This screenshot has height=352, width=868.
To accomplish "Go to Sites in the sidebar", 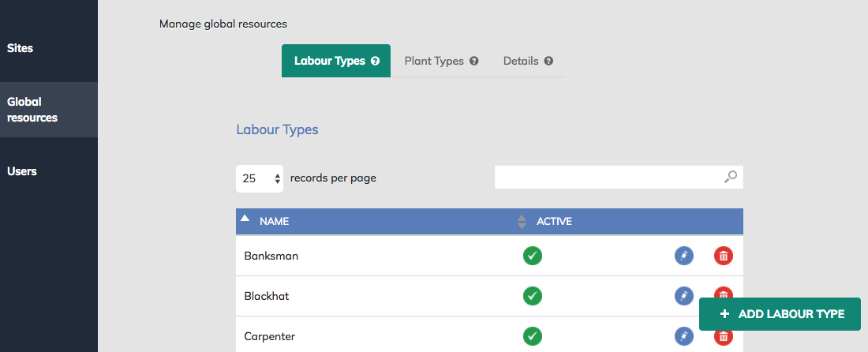I will coord(20,48).
